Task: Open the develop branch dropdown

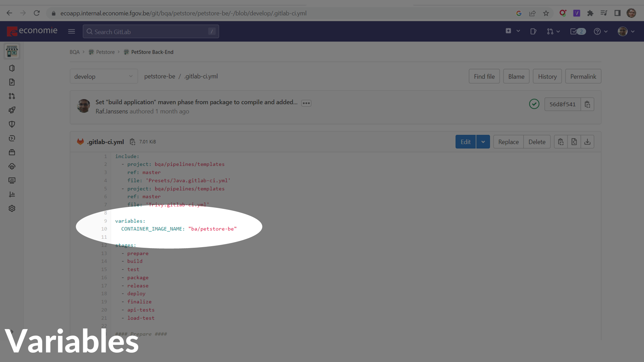Action: coord(104,77)
